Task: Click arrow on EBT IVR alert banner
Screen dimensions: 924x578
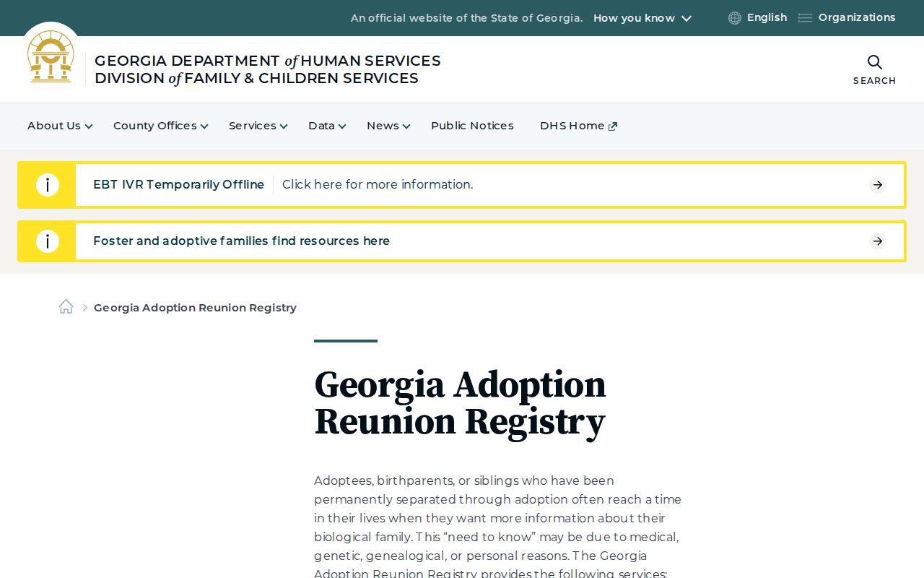Action: [x=878, y=185]
